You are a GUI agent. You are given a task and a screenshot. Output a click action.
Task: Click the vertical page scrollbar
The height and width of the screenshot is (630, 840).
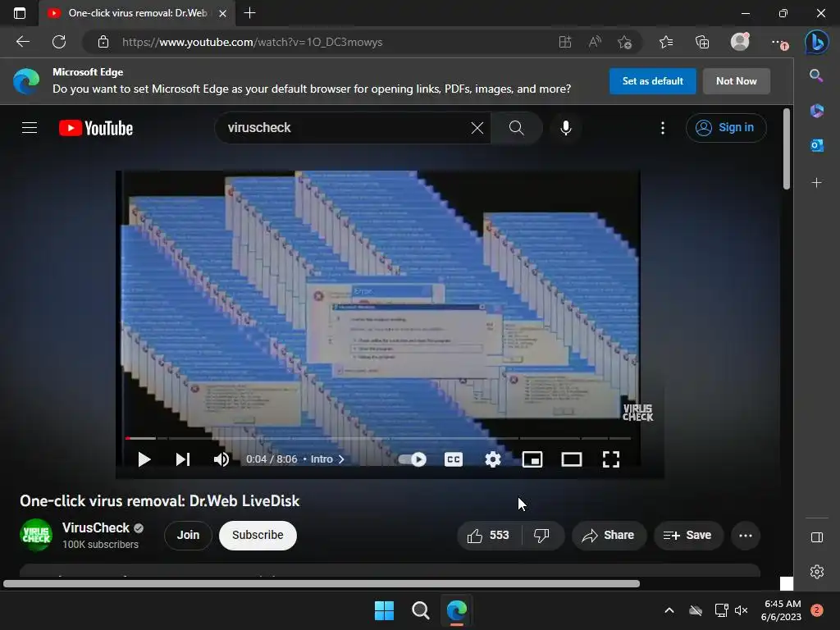click(x=787, y=149)
